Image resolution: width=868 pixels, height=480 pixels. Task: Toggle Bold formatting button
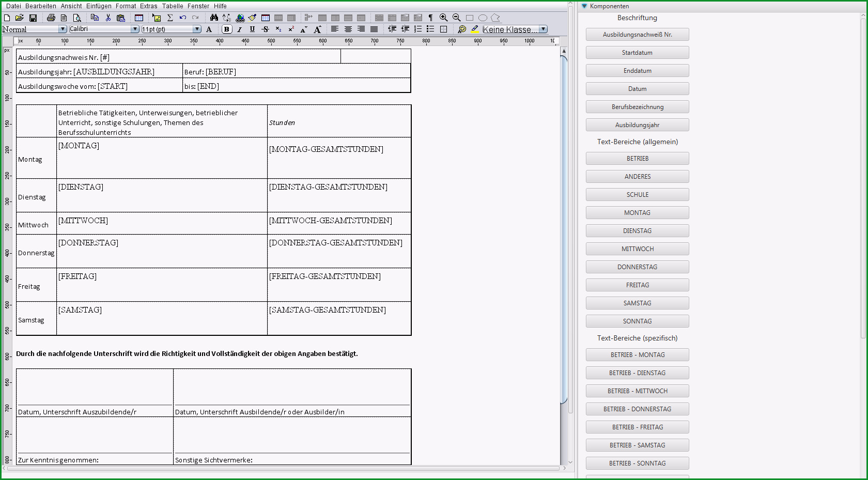click(226, 29)
